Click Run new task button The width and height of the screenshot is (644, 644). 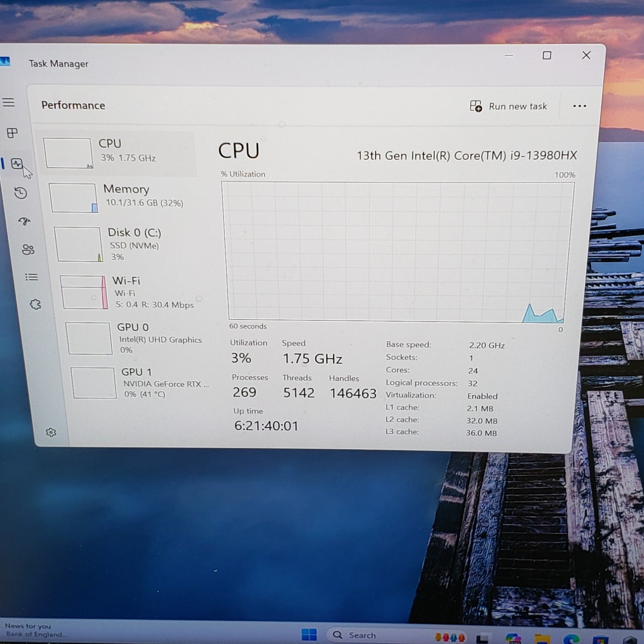(x=508, y=106)
